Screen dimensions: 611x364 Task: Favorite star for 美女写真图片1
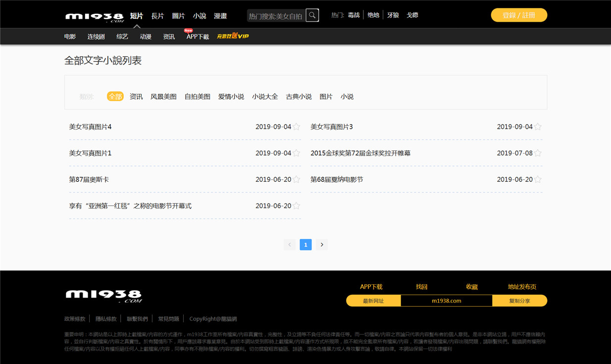click(x=296, y=153)
